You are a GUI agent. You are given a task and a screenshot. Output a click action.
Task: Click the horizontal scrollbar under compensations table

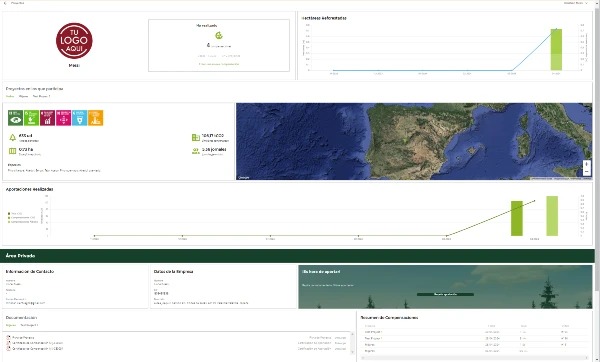pyautogui.click(x=474, y=358)
